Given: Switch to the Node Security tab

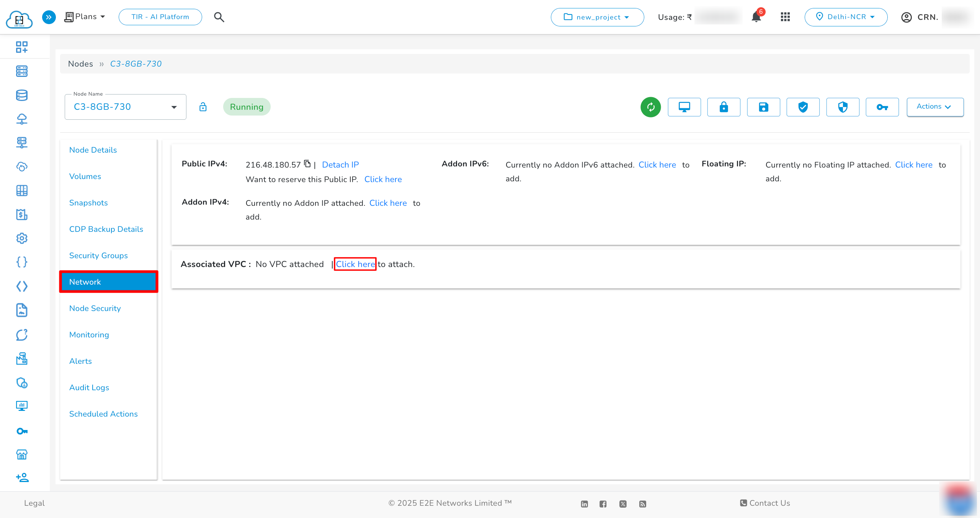Looking at the screenshot, I should (95, 308).
